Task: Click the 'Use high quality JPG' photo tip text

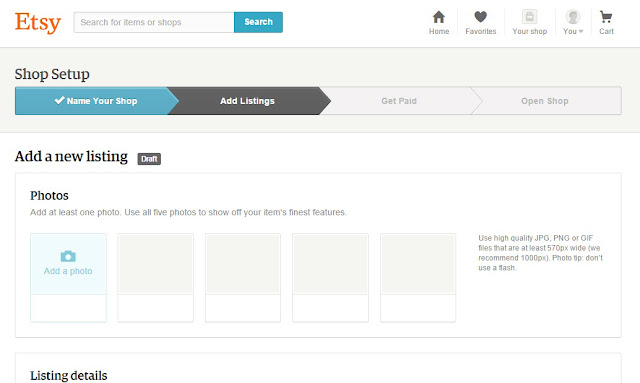Action: (540, 253)
